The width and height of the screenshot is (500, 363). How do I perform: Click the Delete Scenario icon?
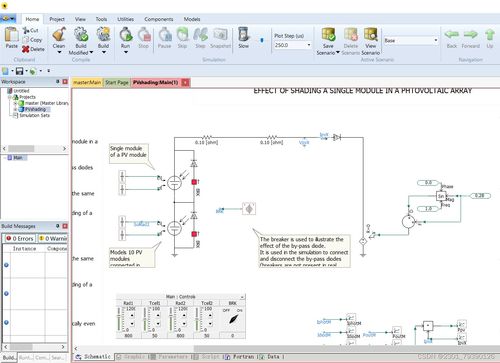(x=351, y=34)
